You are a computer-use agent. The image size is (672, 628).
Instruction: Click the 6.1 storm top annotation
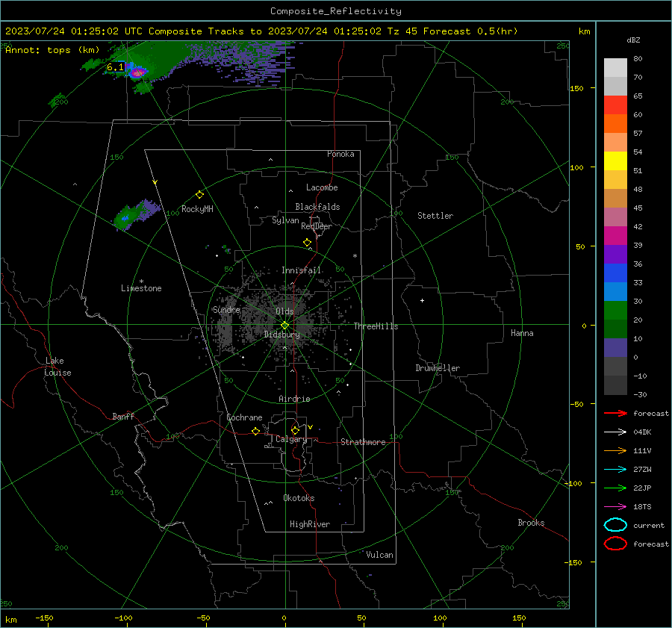pos(115,67)
